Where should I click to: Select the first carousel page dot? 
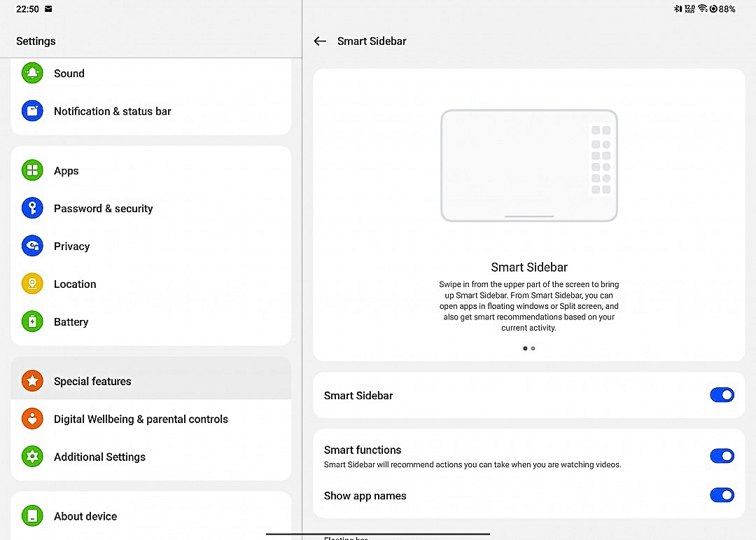click(x=525, y=348)
